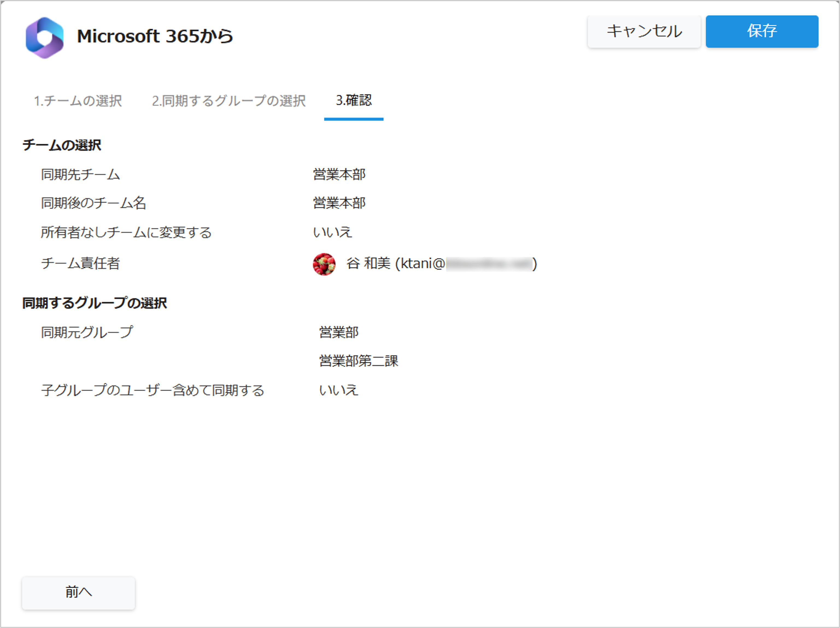Screen dimensions: 840x628
Task: Click the 営業部 source group entry
Action: [339, 332]
